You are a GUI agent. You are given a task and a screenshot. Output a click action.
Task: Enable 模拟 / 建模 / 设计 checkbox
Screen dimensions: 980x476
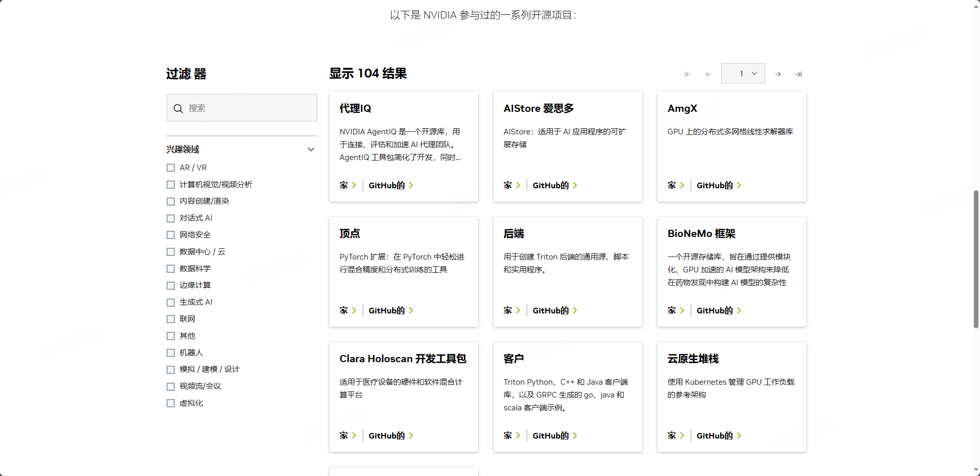pyautogui.click(x=171, y=370)
